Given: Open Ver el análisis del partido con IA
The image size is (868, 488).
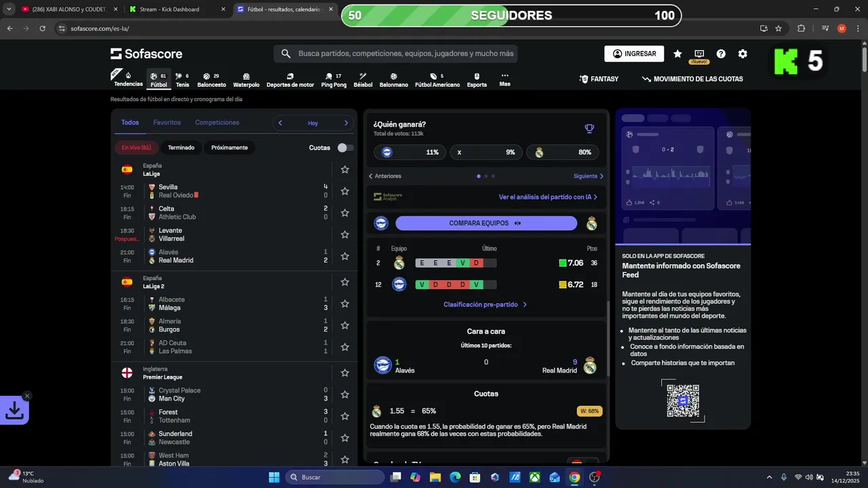Looking at the screenshot, I should [x=548, y=197].
